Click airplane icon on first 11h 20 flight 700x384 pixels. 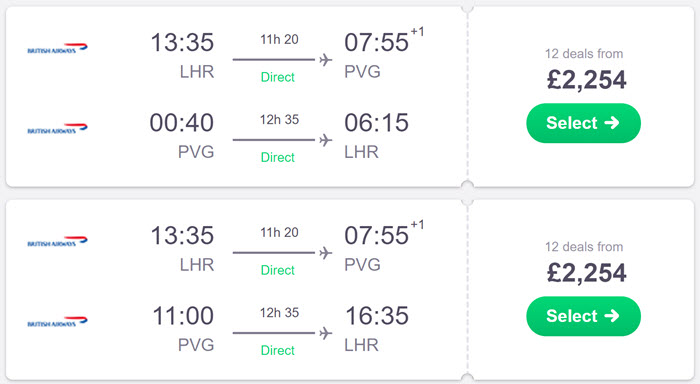[x=326, y=59]
